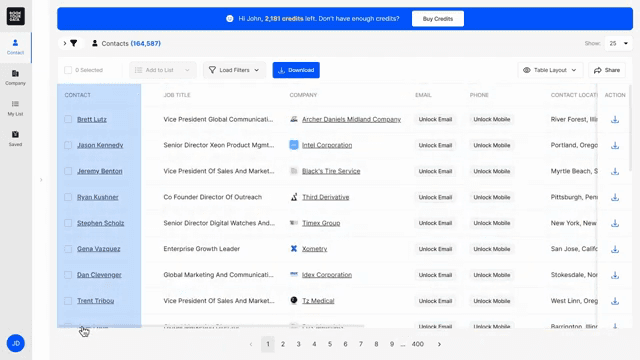Download Brett Lutz contact via action icon

[x=615, y=120]
